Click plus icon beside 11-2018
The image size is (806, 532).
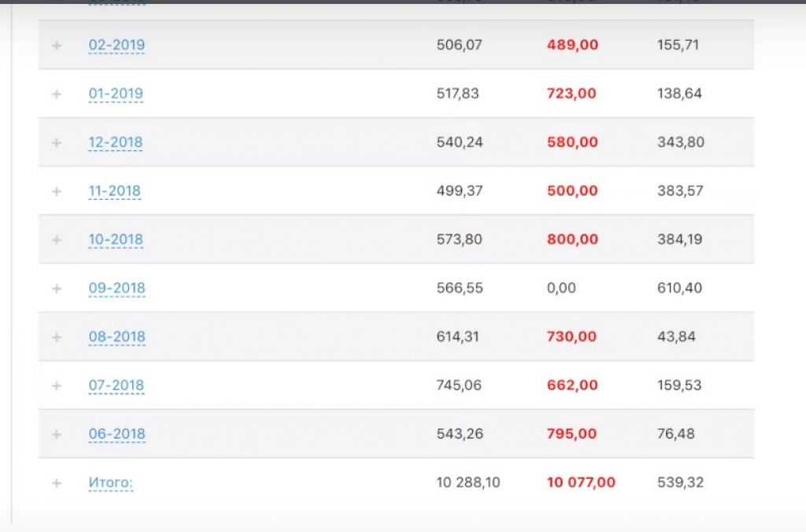coord(56,191)
